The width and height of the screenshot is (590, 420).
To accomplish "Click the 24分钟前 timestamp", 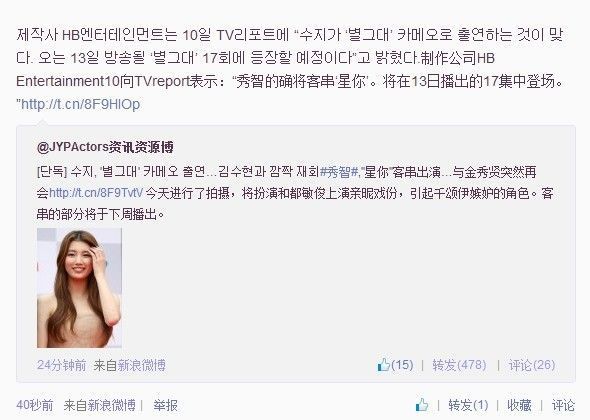I will click(61, 365).
